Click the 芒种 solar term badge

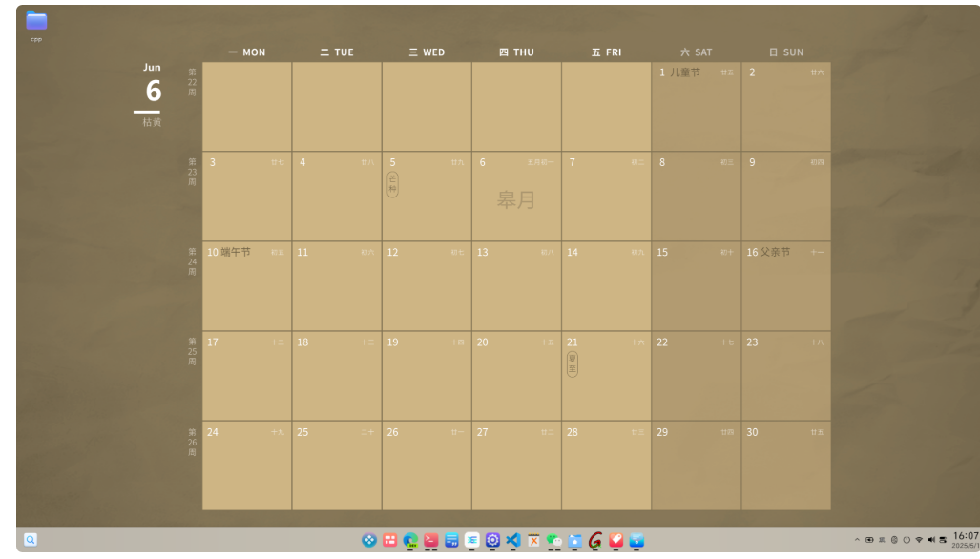(392, 184)
